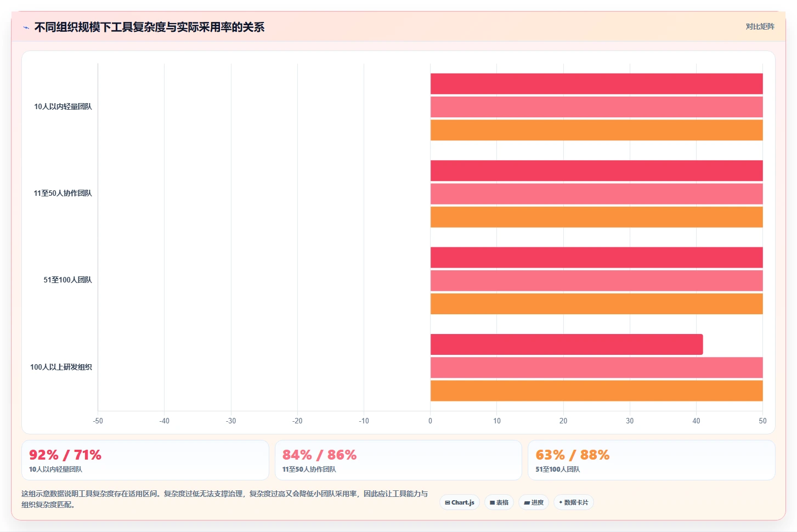Click the orange bar for 100人以上研发组织
Viewport: 797px width, 532px height.
coord(596,390)
